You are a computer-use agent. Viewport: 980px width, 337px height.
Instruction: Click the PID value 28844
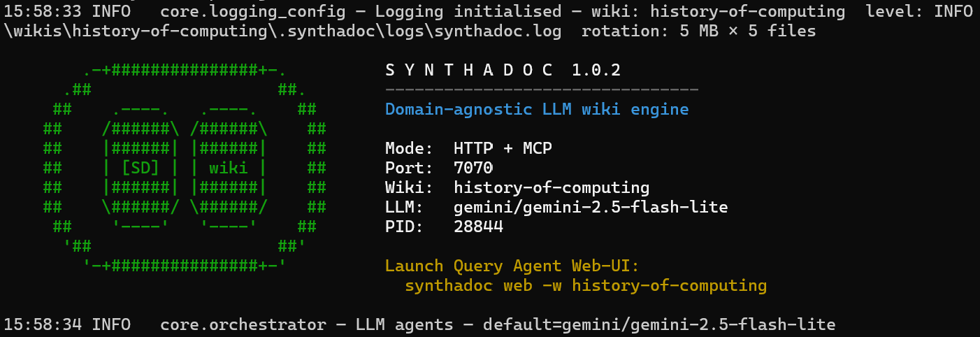point(478,227)
